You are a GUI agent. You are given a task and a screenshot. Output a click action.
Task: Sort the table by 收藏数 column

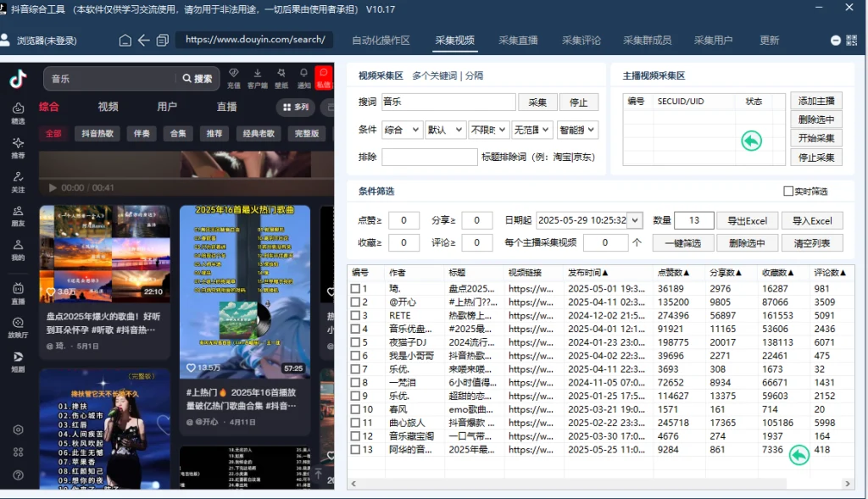pos(778,273)
